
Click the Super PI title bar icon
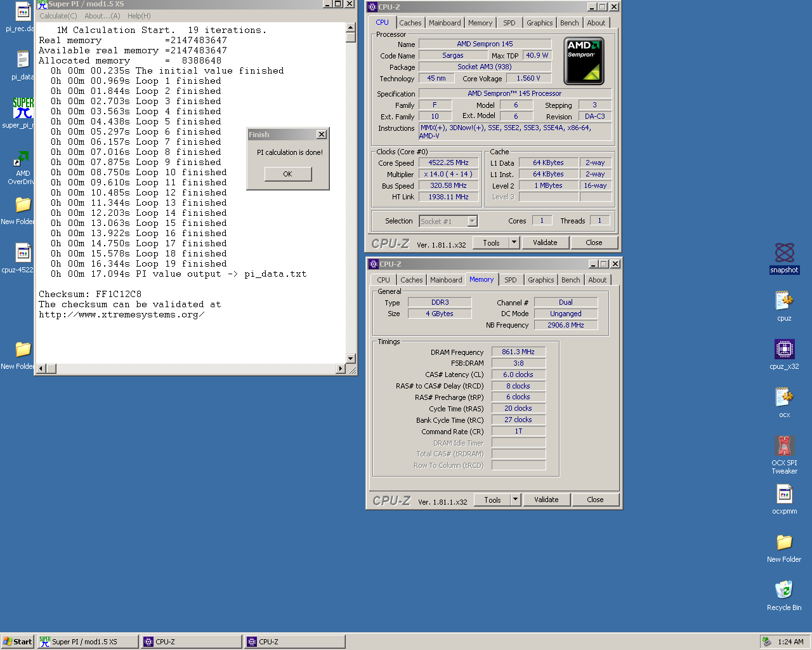[x=42, y=4]
